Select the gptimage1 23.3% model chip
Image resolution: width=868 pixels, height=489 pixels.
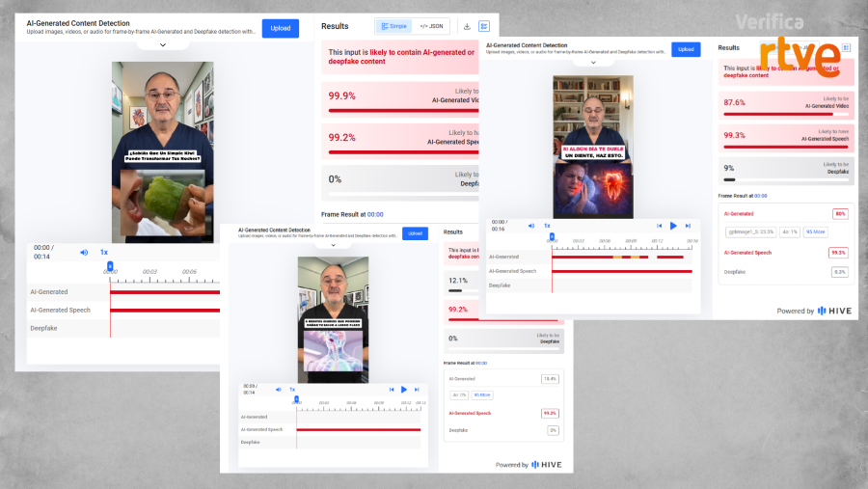(751, 231)
